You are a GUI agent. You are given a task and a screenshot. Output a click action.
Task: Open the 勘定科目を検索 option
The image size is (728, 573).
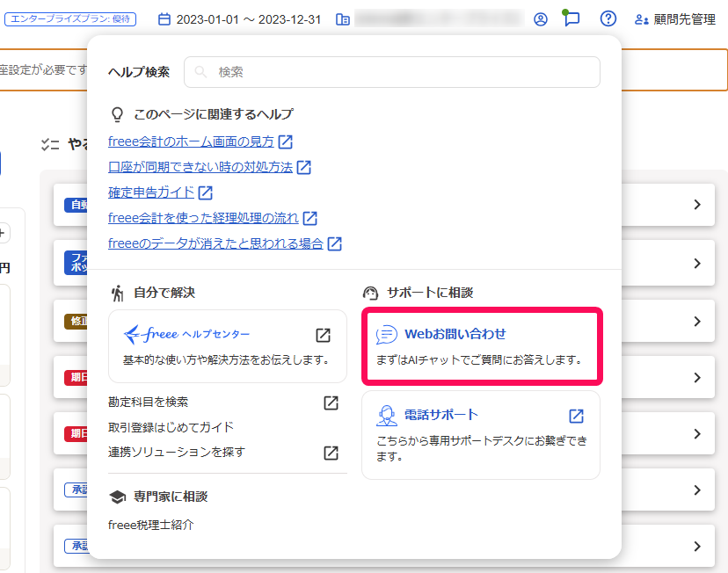(148, 403)
